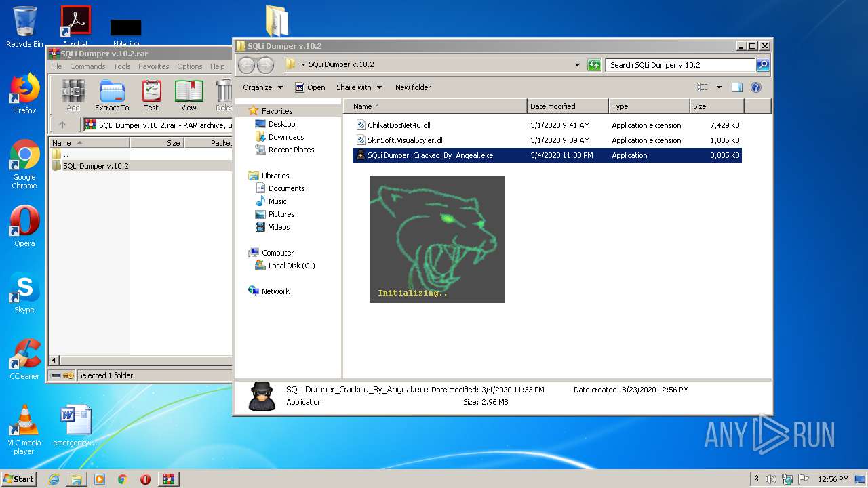
Task: Open the emergency Word document on desktop
Action: click(75, 426)
